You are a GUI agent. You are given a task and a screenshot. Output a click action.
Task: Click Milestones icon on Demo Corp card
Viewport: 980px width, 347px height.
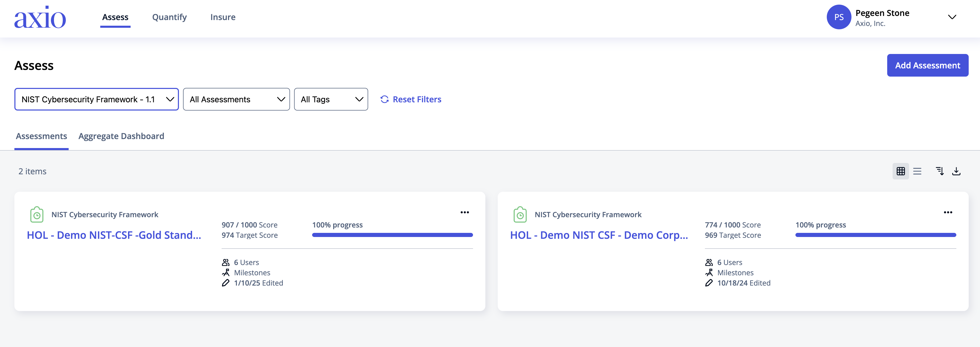(709, 273)
